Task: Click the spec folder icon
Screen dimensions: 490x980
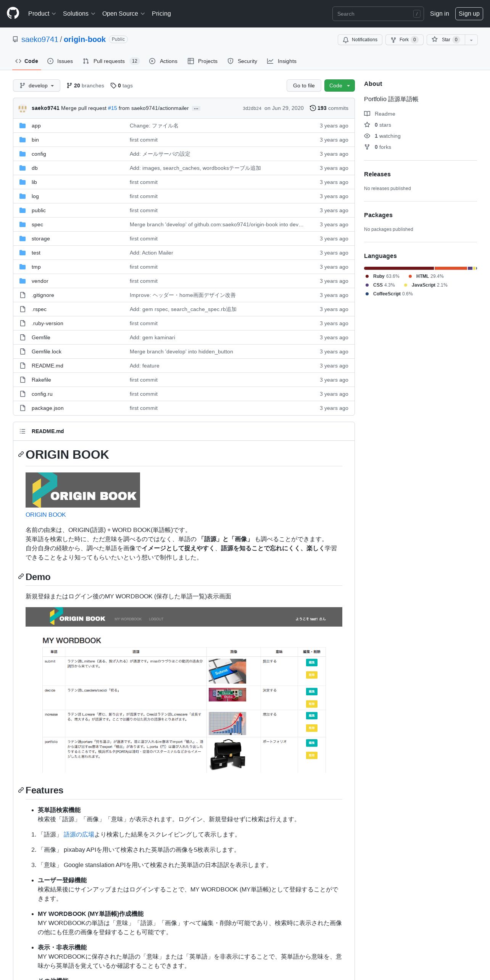Action: point(23,224)
